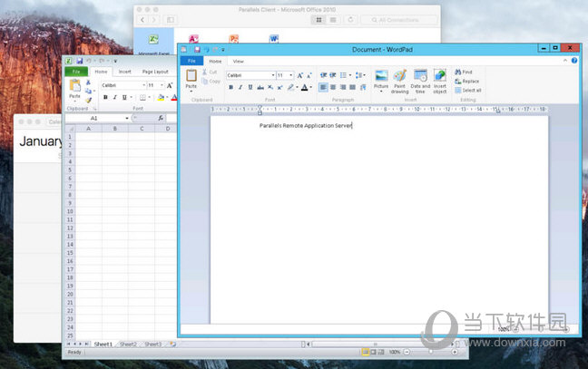Open the WordPad Paste options arrow
This screenshot has width=588, height=369.
tap(191, 91)
